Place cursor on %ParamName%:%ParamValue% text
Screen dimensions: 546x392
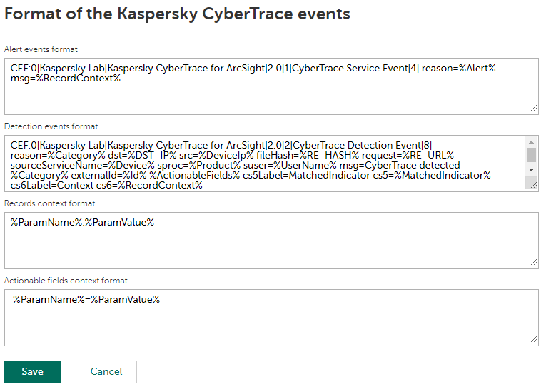pyautogui.click(x=83, y=223)
